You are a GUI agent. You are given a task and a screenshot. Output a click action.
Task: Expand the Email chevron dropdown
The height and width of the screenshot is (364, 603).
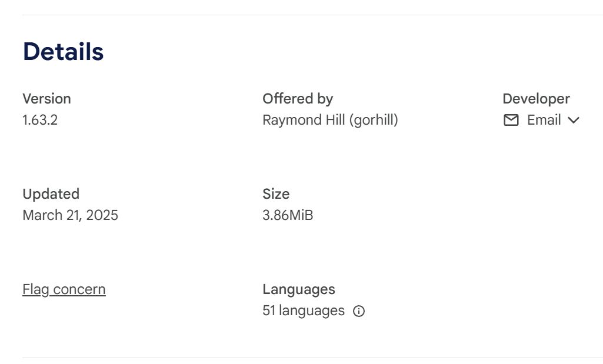(574, 121)
